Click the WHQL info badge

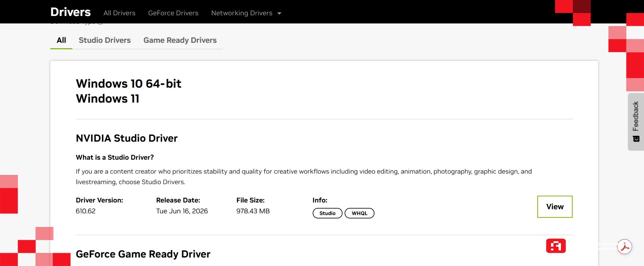coord(359,213)
